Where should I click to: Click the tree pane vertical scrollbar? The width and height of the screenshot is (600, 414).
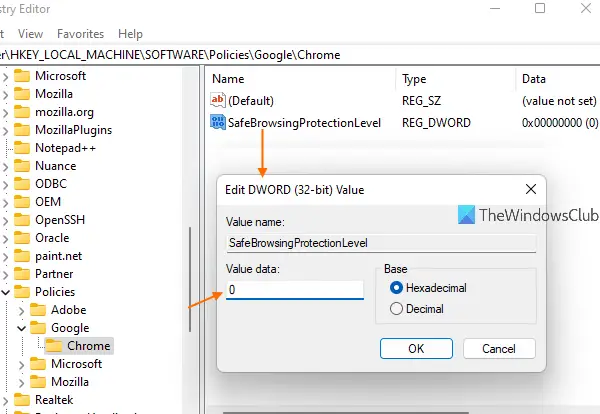tap(190, 279)
